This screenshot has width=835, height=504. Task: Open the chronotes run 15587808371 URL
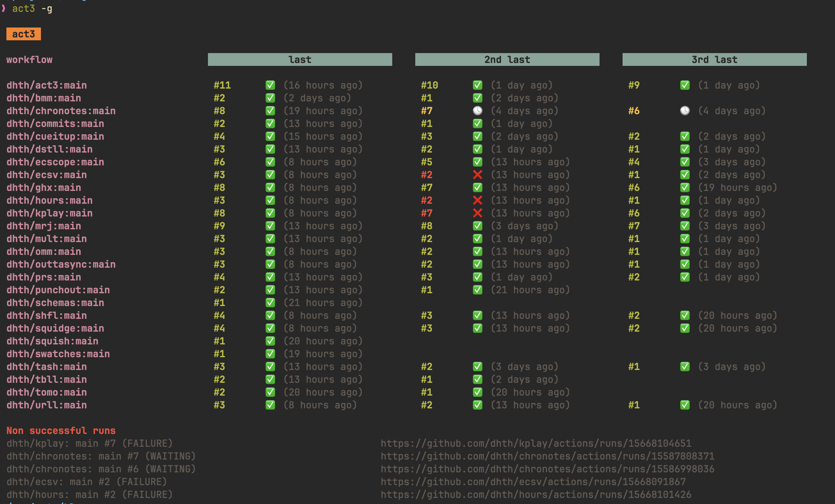pos(547,456)
